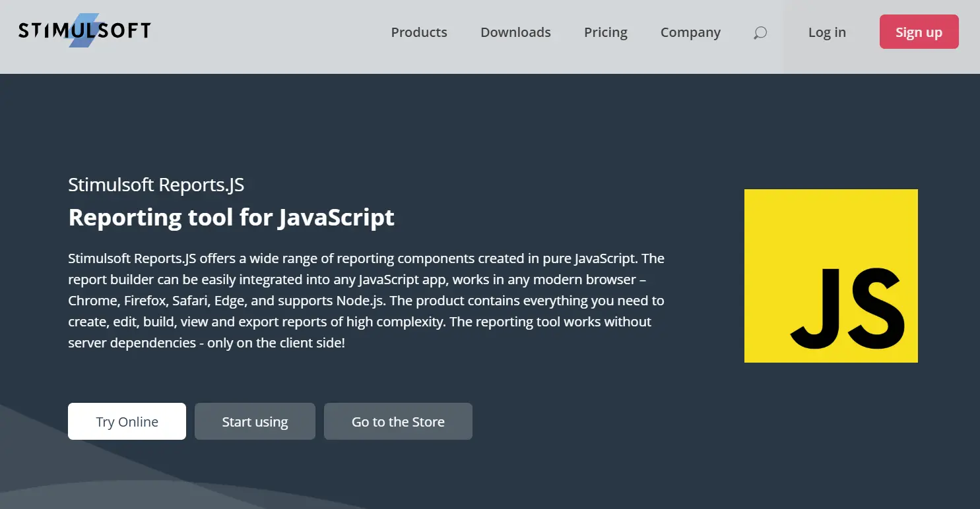Open the Downloads menu
Image resolution: width=980 pixels, height=509 pixels.
pos(515,32)
